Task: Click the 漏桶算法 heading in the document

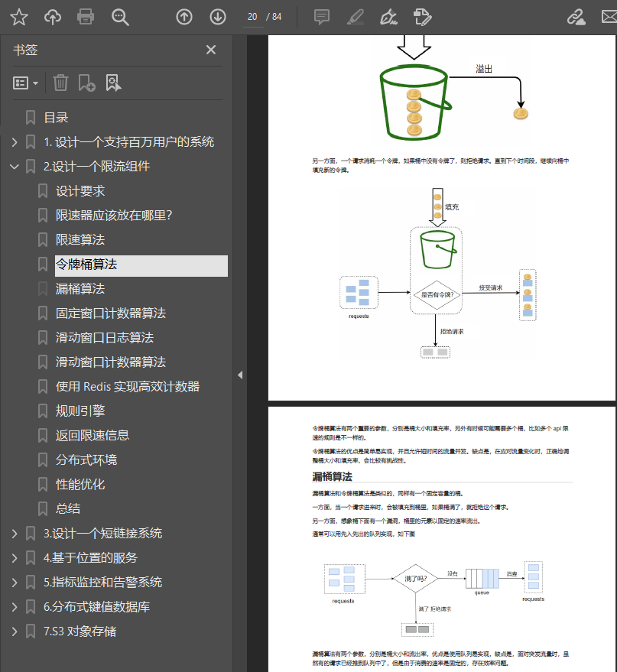Action: click(x=332, y=476)
